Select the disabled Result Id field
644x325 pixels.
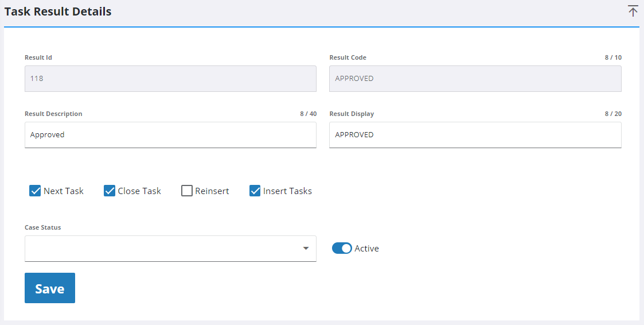click(x=170, y=79)
